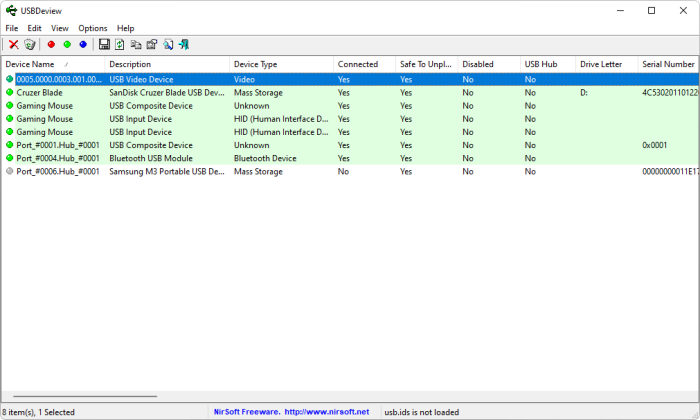Click the Copy Selected Items icon
The height and width of the screenshot is (420, 700).
136,44
